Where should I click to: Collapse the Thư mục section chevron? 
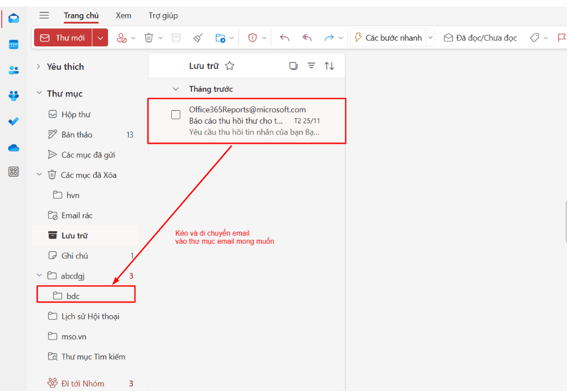point(39,93)
